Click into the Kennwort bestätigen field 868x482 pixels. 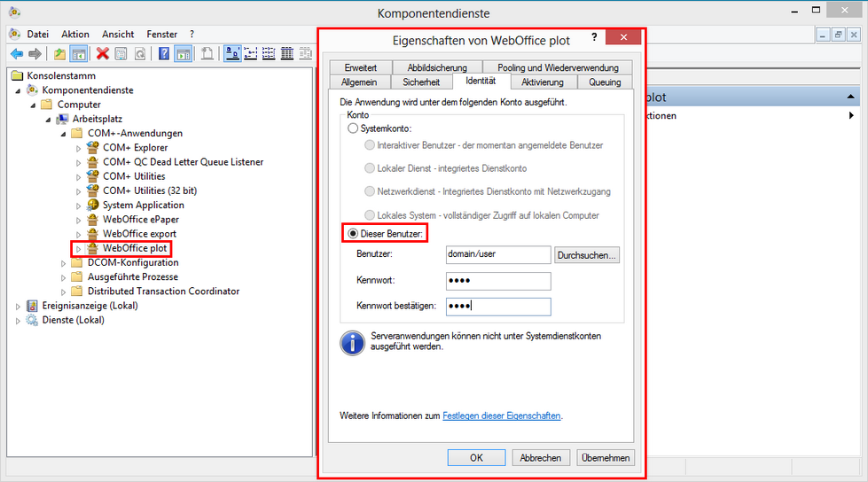(498, 307)
